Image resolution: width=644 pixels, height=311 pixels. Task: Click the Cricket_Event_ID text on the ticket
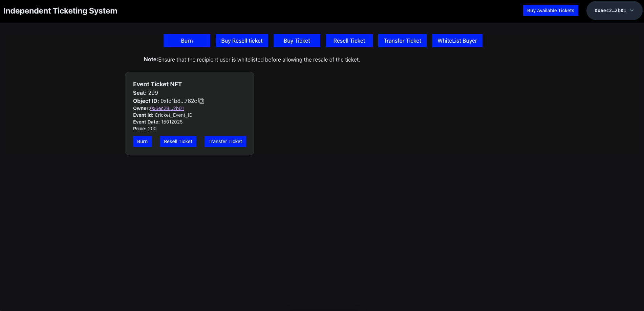173,115
